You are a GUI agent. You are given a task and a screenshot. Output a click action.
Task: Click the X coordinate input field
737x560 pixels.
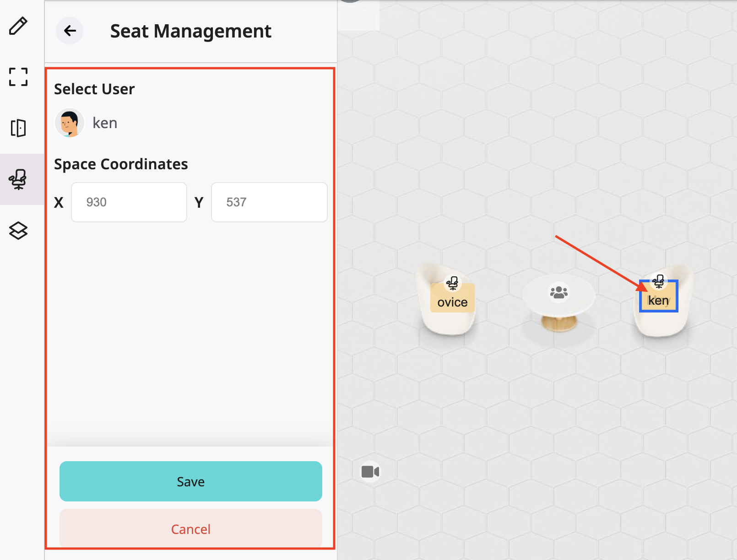coord(129,202)
